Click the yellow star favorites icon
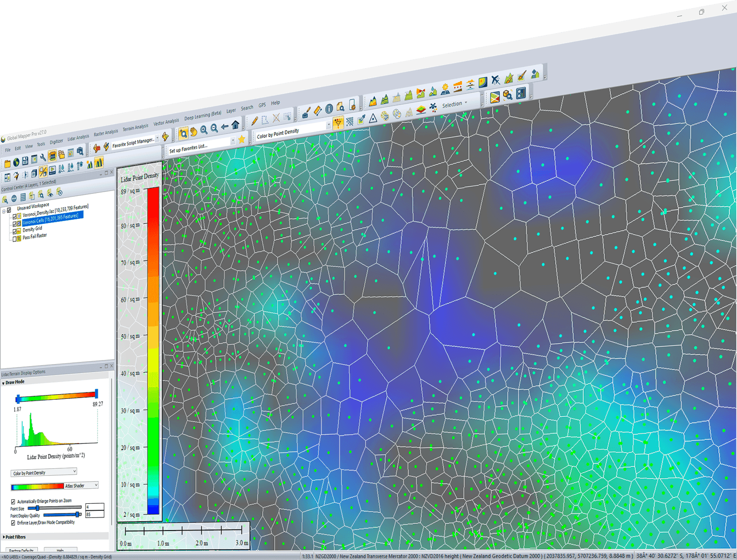Image resolution: width=737 pixels, height=560 pixels. pos(241,139)
